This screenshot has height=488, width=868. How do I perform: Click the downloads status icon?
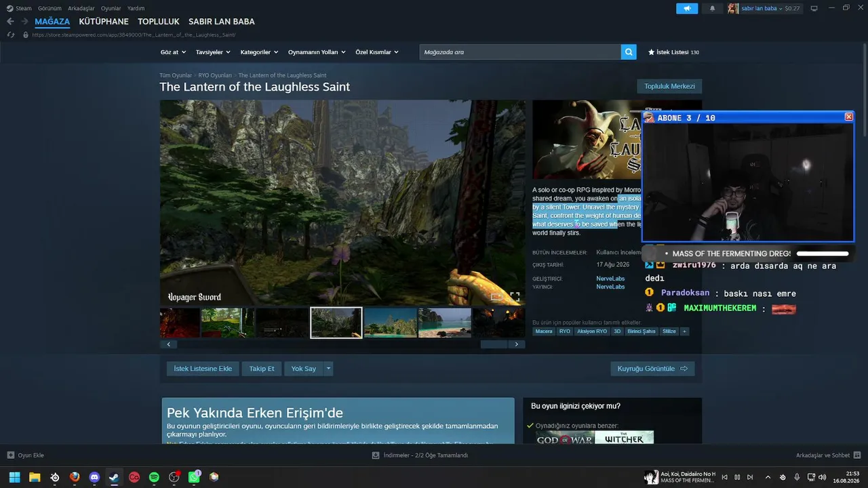coord(375,455)
